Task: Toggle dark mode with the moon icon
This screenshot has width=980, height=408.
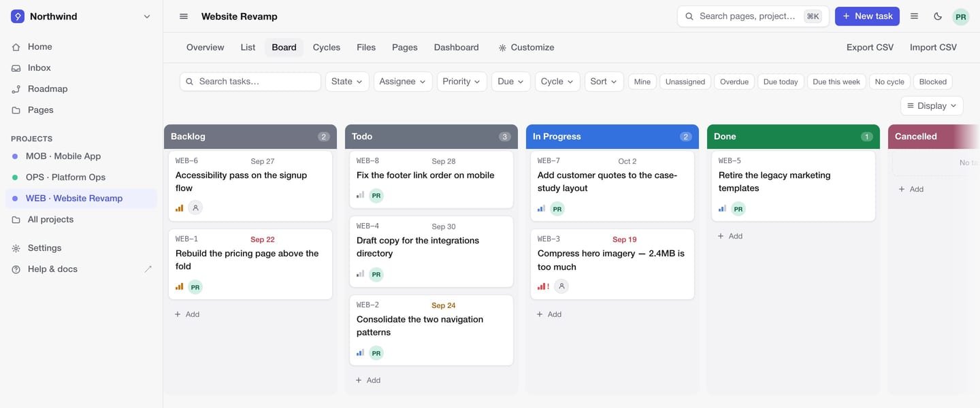Action: tap(938, 16)
